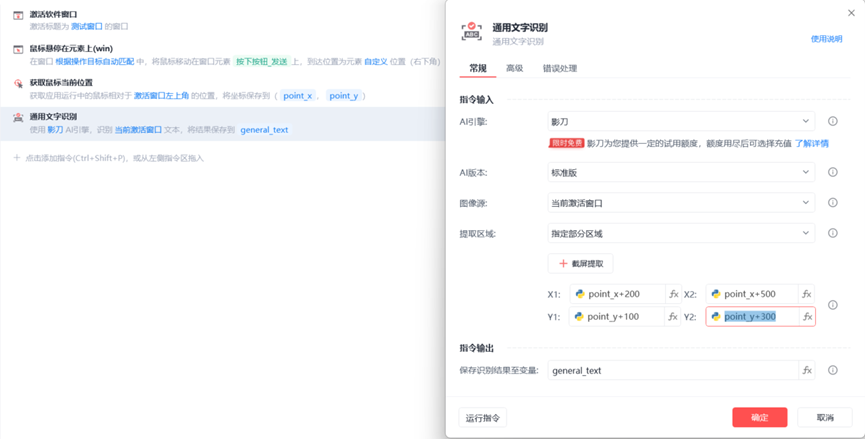865x439 pixels.
Task: Click the 鼠标悬停在元素上 step icon
Action: click(18, 49)
